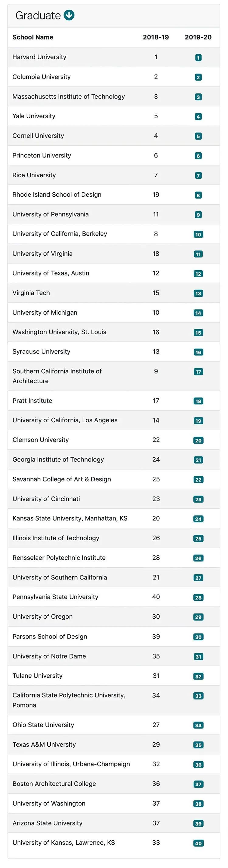Click the rank 13 badge for Virginia Tech
This screenshot has height=868, width=228.
tap(199, 293)
